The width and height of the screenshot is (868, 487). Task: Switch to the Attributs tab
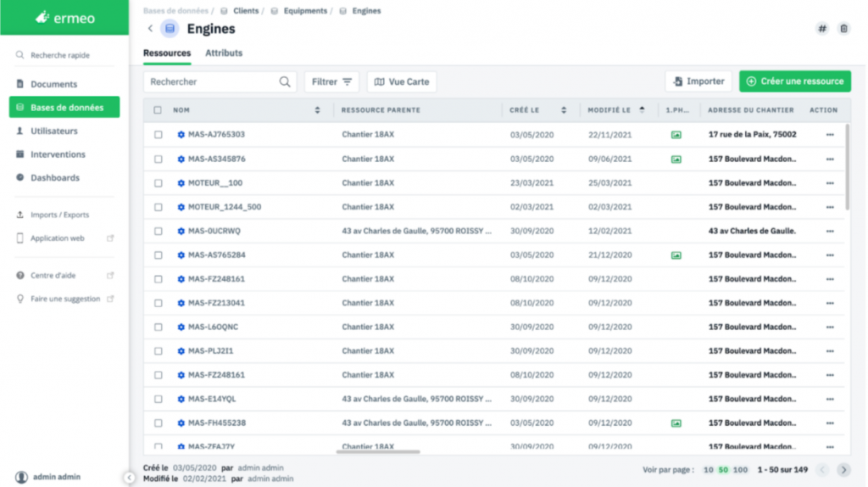[224, 53]
